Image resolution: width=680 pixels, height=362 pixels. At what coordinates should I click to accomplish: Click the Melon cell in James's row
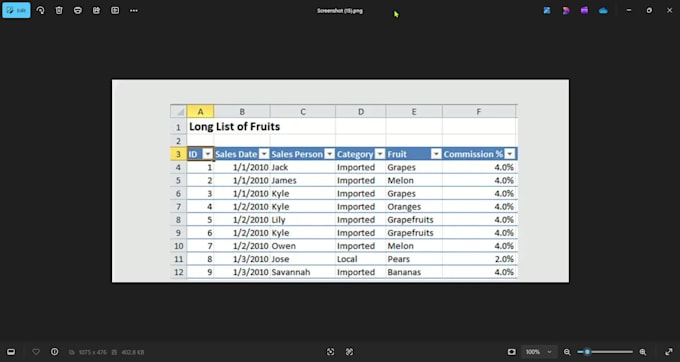[x=414, y=180]
